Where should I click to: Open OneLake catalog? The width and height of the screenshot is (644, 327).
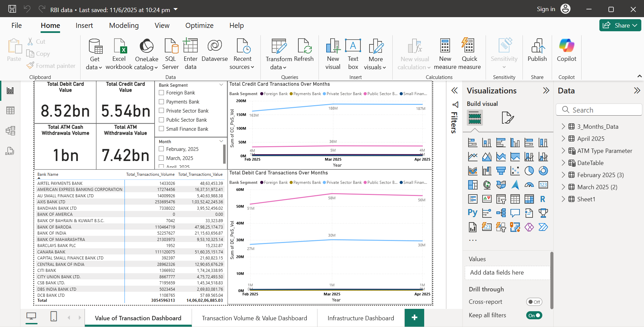[146, 54]
